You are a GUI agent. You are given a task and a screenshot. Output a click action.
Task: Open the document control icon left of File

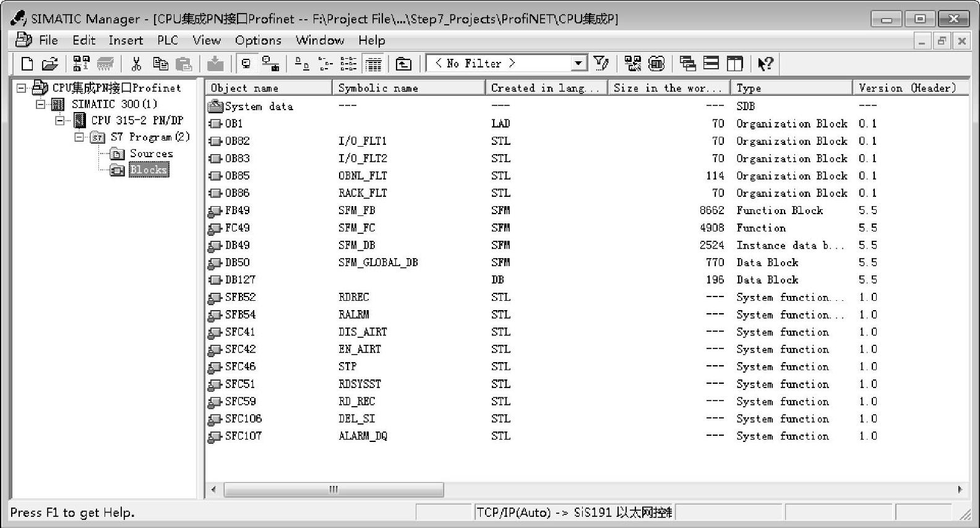point(23,40)
